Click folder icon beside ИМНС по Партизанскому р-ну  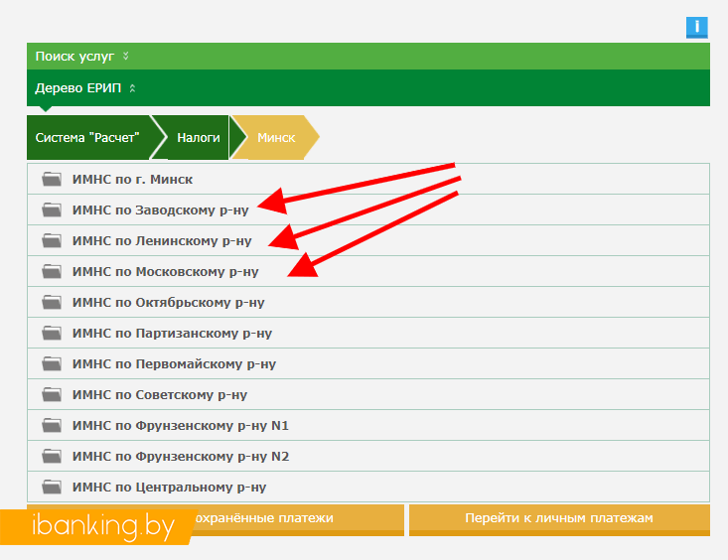pos(52,334)
